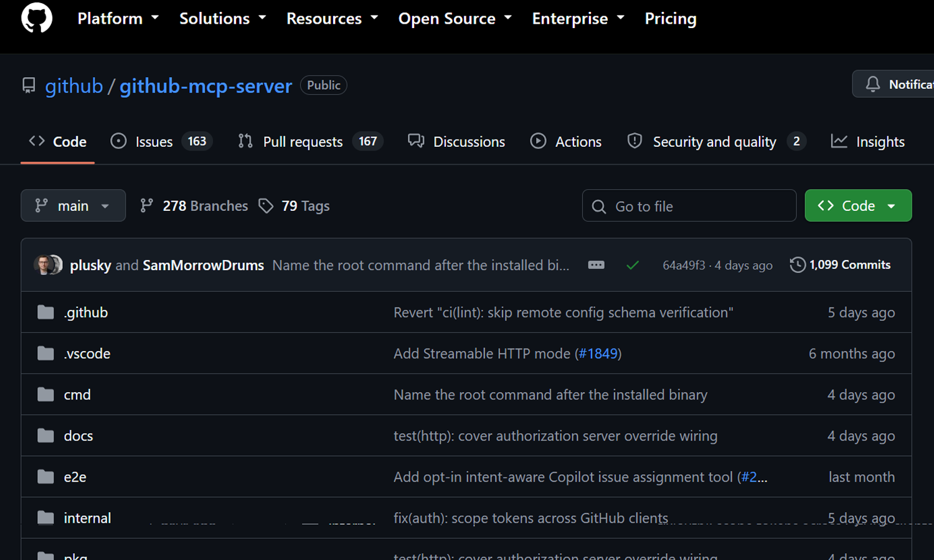
Task: View the 79 Tags list
Action: 294,206
